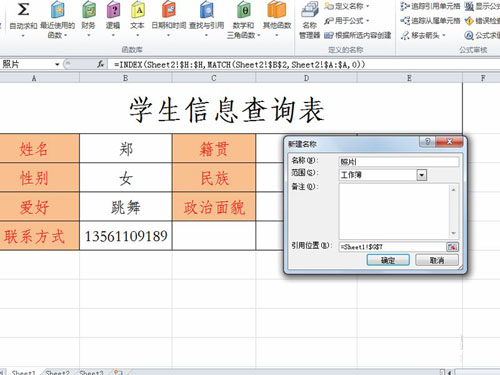Click Trace Precedents (追踪引用单元格)
Screen dimensions: 500x375
pos(430,6)
